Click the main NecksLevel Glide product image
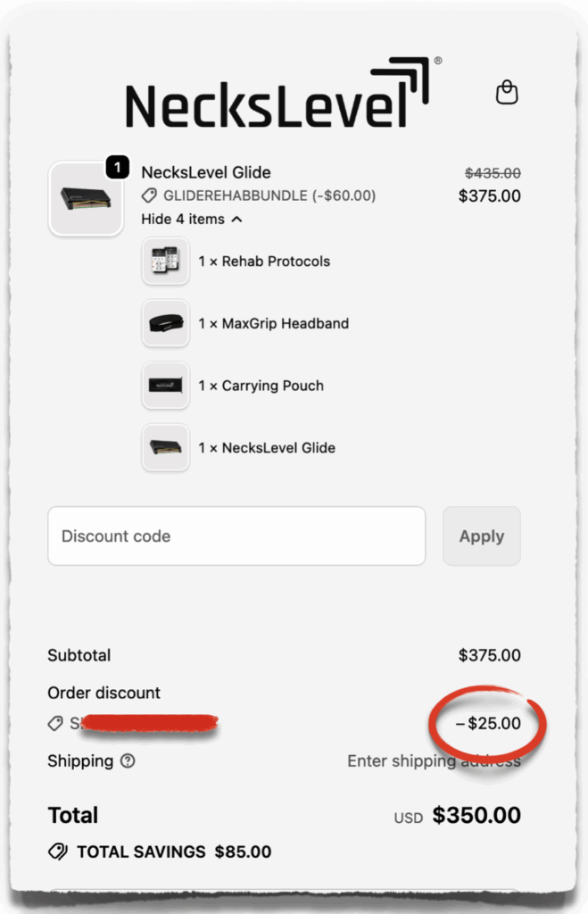Screen dimensions: 588x914 [x=86, y=198]
